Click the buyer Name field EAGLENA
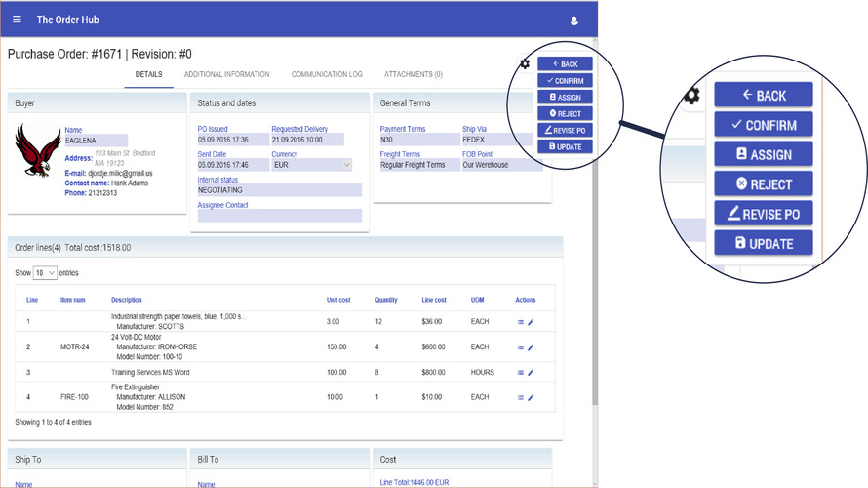This screenshot has height=488, width=868. (97, 141)
